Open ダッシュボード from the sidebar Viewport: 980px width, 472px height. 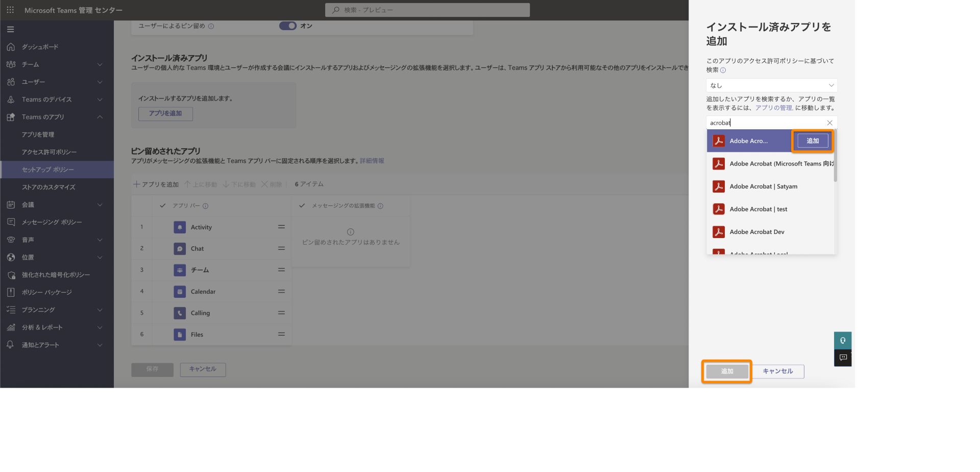coord(40,47)
